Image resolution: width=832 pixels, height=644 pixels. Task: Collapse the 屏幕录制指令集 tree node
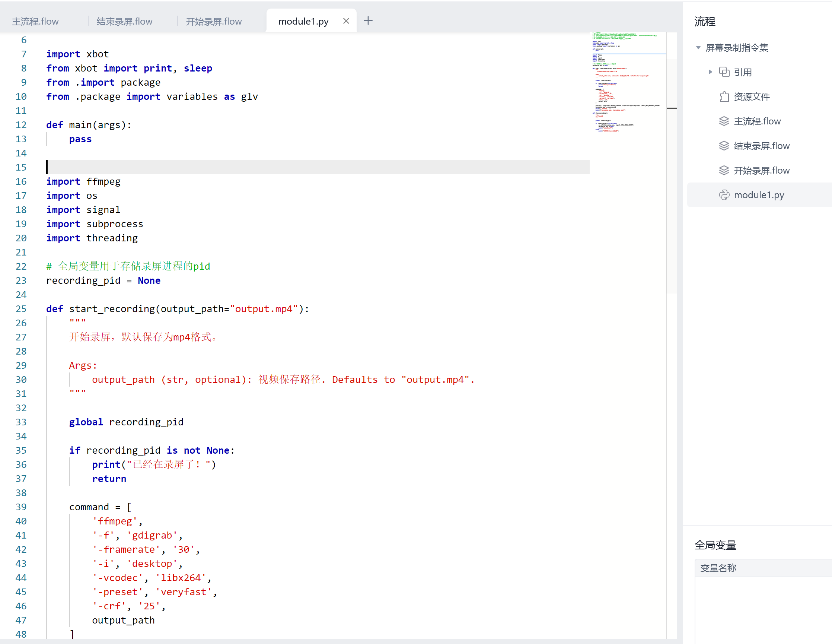[x=698, y=48]
